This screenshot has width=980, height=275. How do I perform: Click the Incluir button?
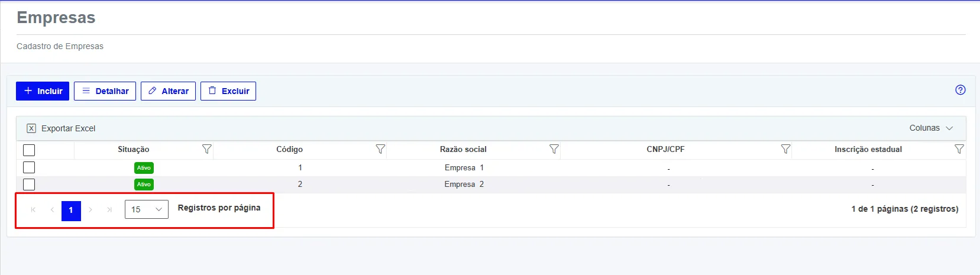tap(43, 91)
